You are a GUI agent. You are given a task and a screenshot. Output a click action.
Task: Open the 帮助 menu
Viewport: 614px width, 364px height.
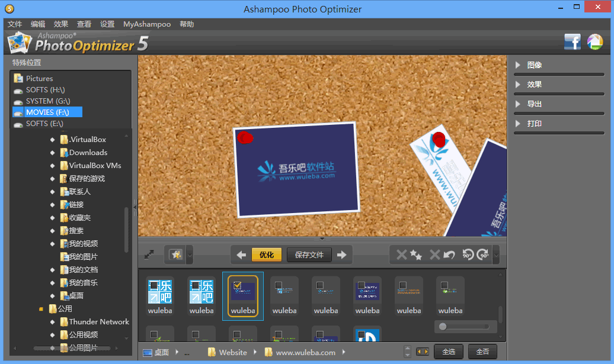point(187,24)
